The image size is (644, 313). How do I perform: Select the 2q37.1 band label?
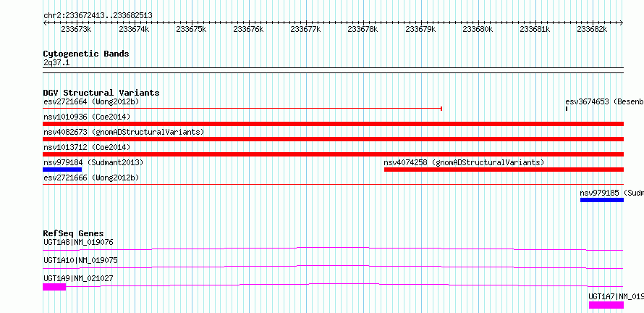56,63
